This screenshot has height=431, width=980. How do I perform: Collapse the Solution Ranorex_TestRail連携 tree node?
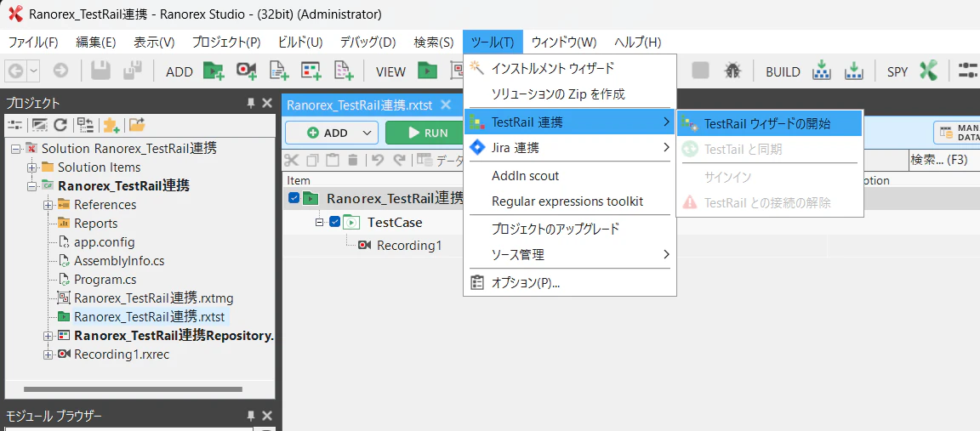pos(15,149)
